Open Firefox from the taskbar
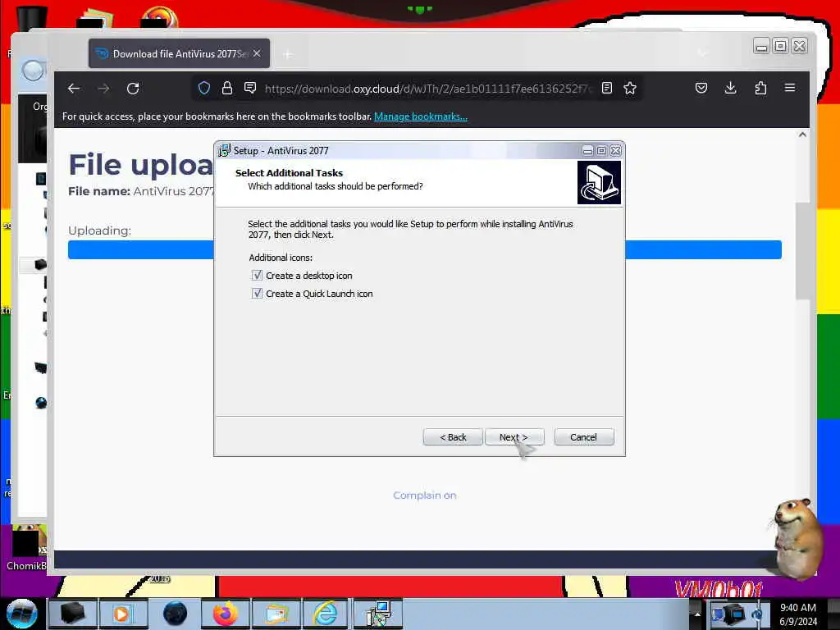This screenshot has width=840, height=630. (226, 614)
